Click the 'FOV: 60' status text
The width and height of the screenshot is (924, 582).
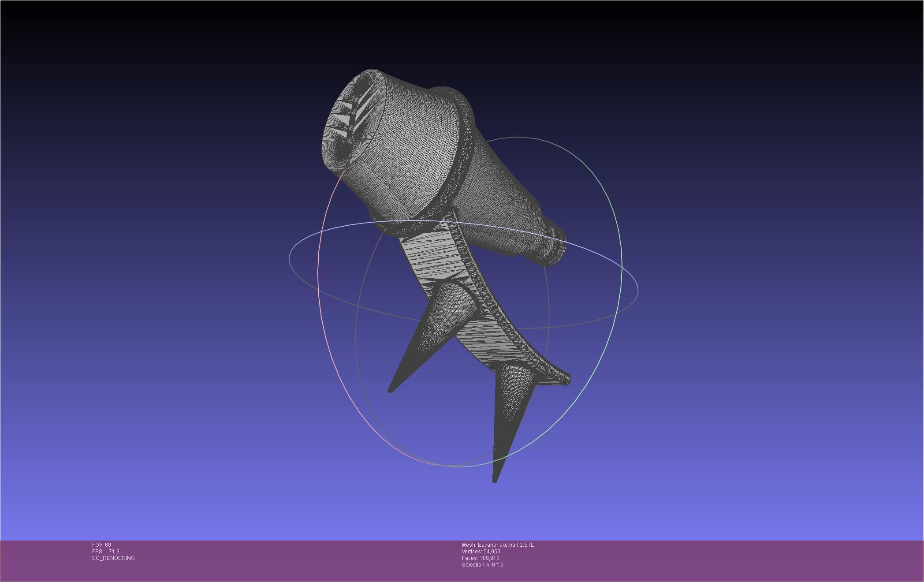101,545
